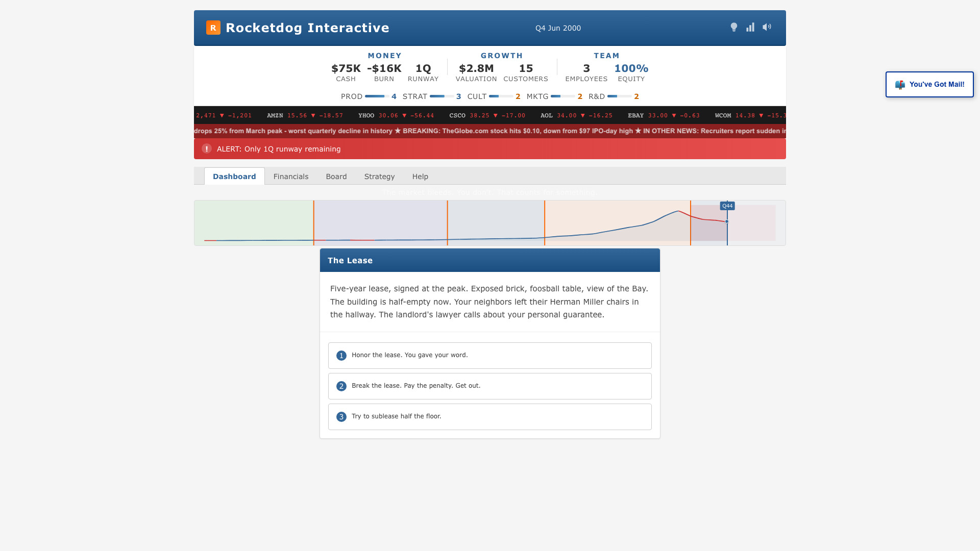Screen dimensions: 980x551
Task: Mute sound with the speaker icon
Action: pyautogui.click(x=767, y=27)
